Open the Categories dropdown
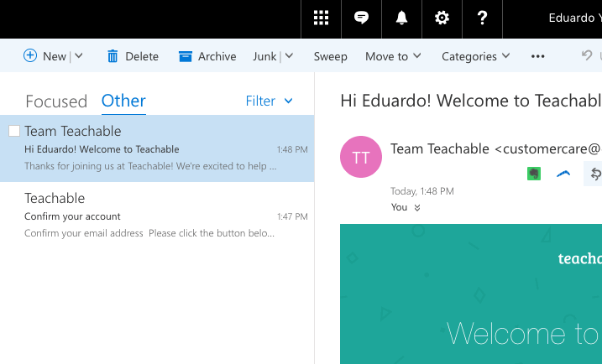 (475, 56)
